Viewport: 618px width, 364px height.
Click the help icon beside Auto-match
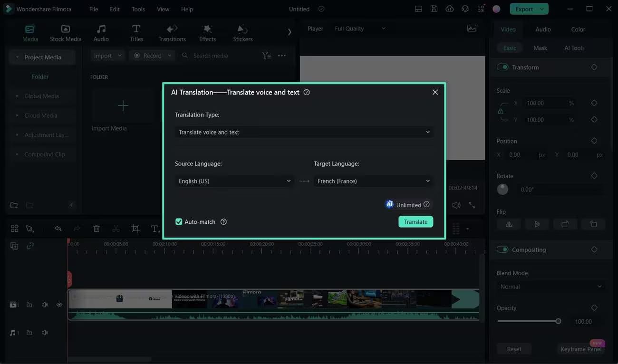pos(223,222)
